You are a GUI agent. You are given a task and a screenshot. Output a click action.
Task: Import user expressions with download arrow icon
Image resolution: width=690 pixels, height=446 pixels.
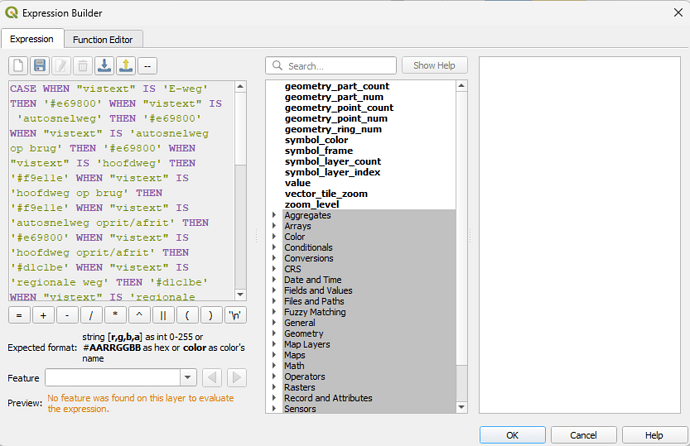(104, 66)
